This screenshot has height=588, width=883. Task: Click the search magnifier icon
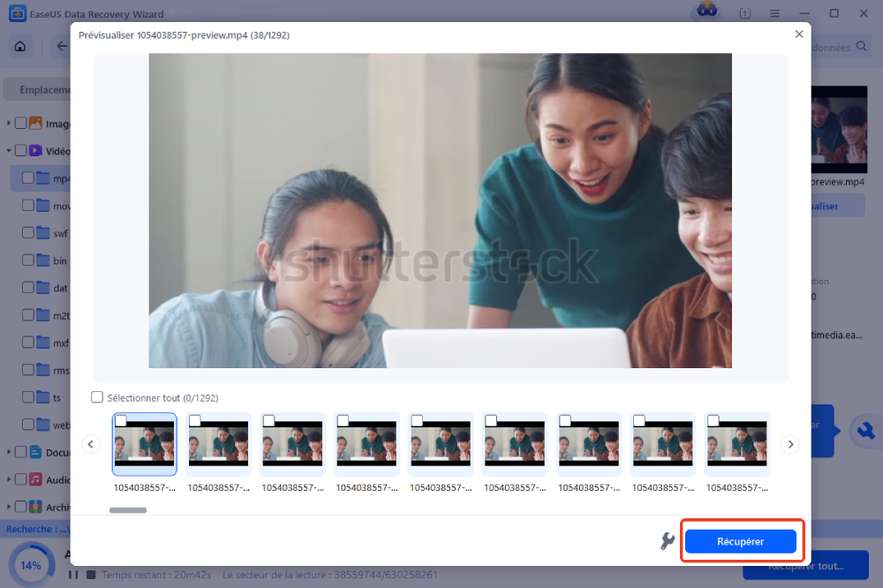862,47
